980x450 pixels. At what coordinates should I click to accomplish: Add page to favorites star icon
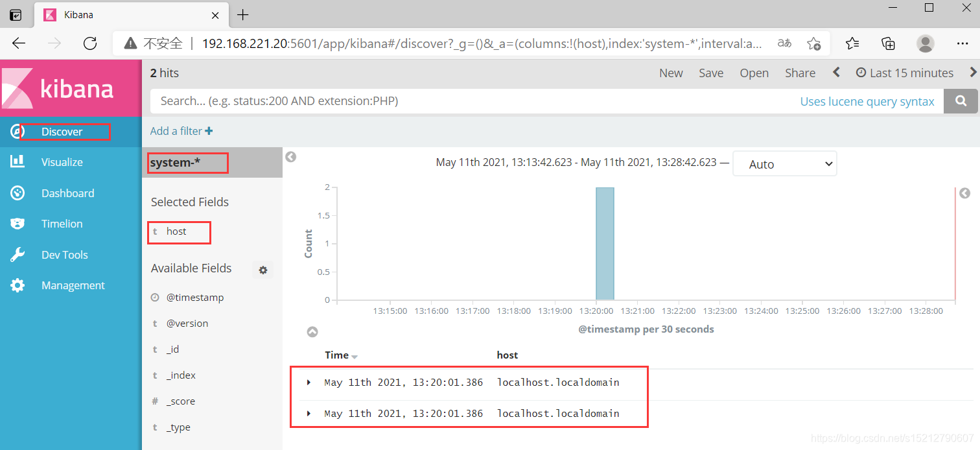coord(813,43)
